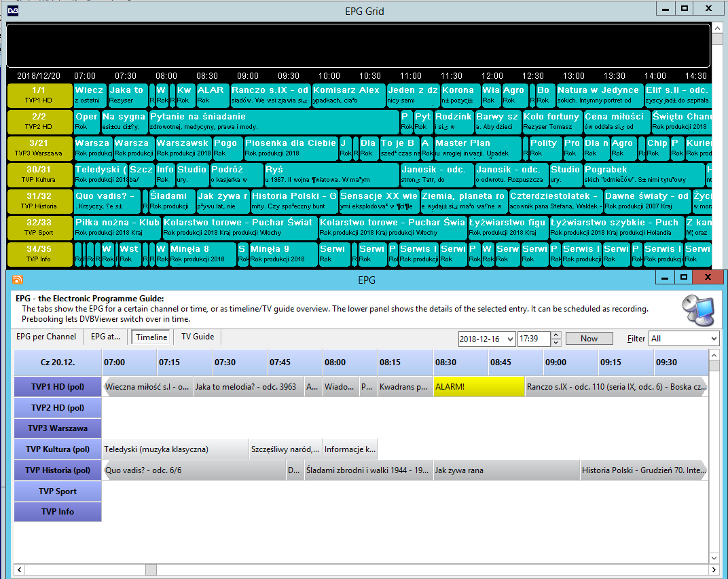
Task: Close the EPG window
Action: 708,278
